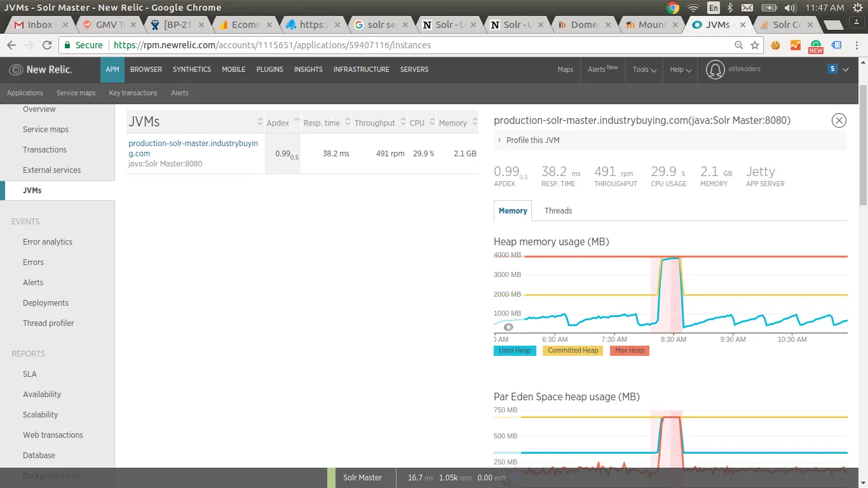Go to External services
Viewport: 868px width, 488px height.
[x=52, y=170]
